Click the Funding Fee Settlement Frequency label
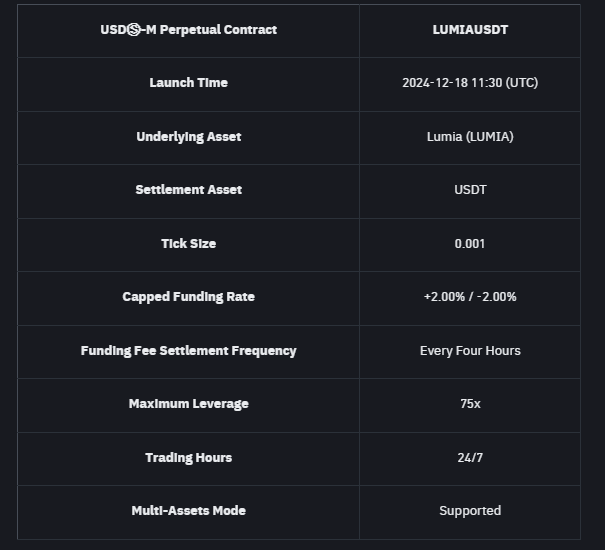 tap(188, 351)
